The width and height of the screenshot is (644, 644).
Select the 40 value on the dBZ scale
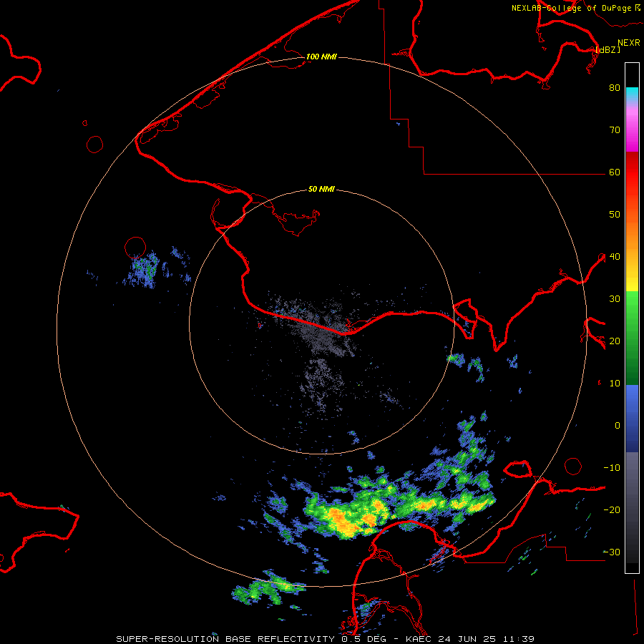click(615, 256)
